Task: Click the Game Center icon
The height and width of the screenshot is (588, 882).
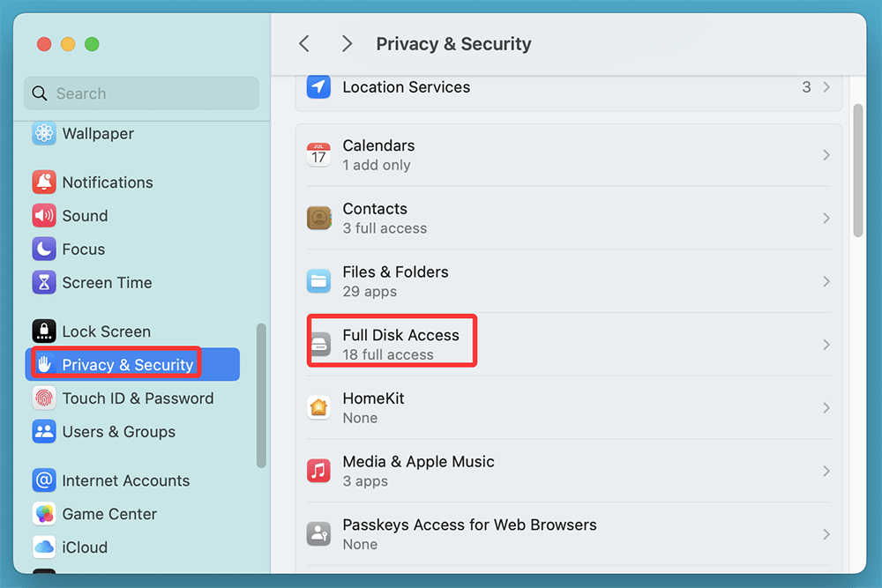Action: click(43, 514)
